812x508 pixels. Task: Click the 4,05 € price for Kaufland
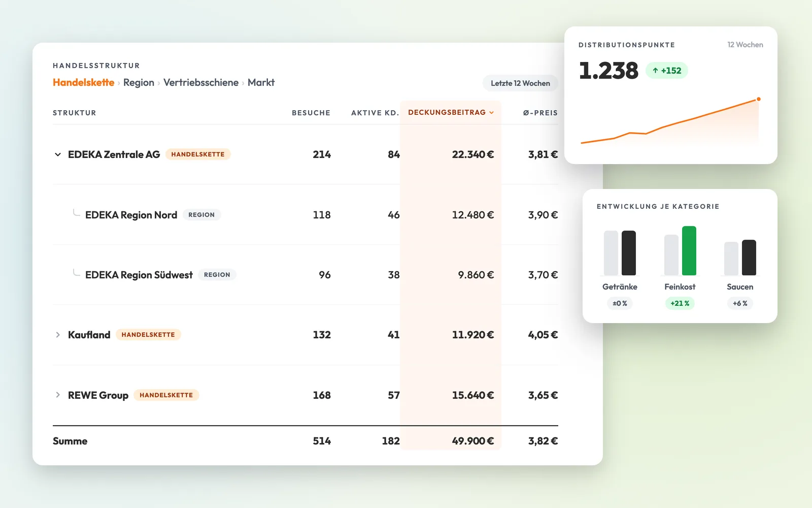[543, 335]
